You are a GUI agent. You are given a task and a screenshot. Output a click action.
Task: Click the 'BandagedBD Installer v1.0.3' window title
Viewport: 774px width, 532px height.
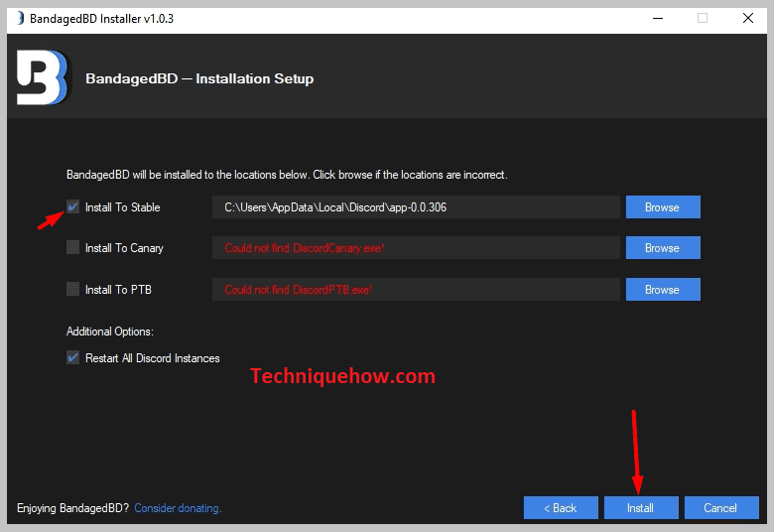pyautogui.click(x=101, y=19)
